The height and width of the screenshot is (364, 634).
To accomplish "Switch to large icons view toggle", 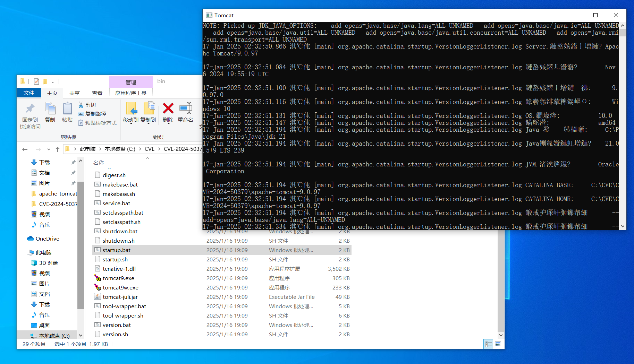I will pos(498,344).
